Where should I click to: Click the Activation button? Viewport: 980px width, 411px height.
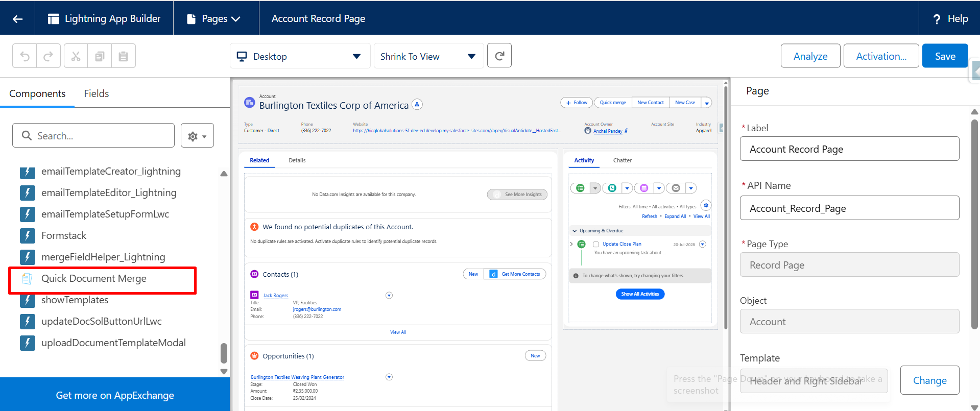[881, 56]
